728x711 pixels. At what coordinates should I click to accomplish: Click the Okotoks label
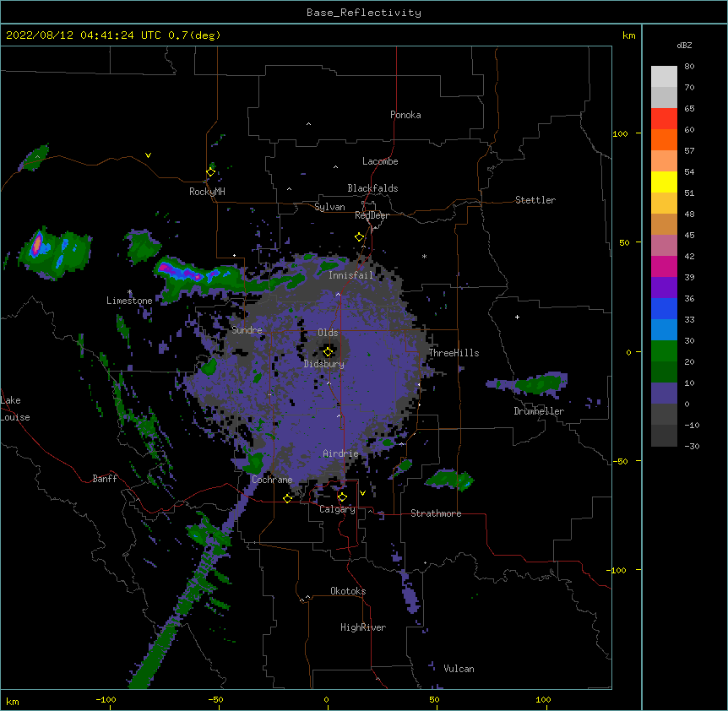(348, 591)
